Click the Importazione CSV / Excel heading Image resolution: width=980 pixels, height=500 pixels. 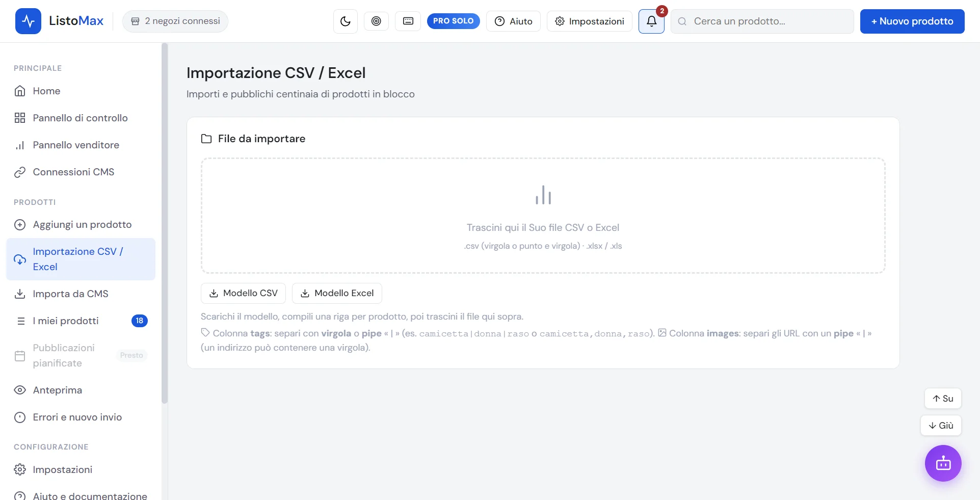point(276,73)
